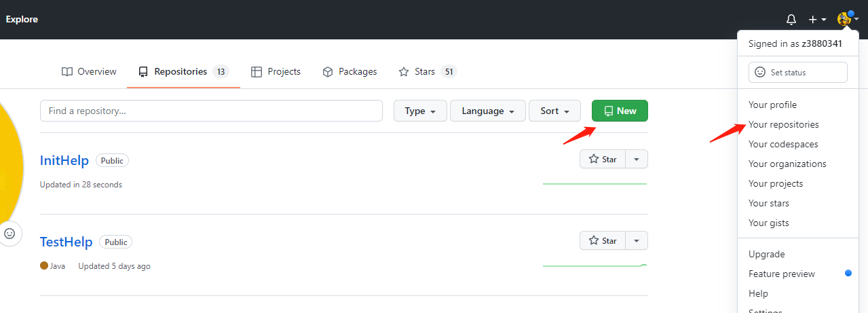Click the Set status button
The width and height of the screenshot is (868, 313).
pos(798,72)
